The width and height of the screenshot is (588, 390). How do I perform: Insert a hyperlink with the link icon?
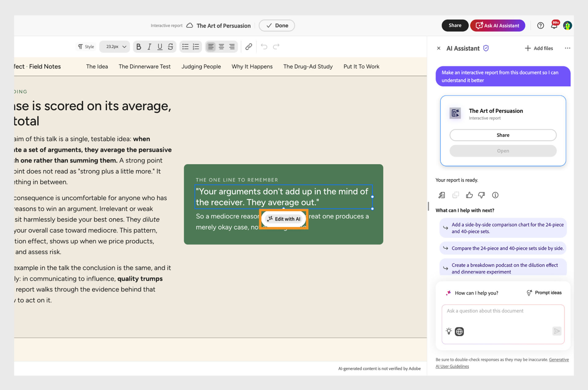pos(249,47)
